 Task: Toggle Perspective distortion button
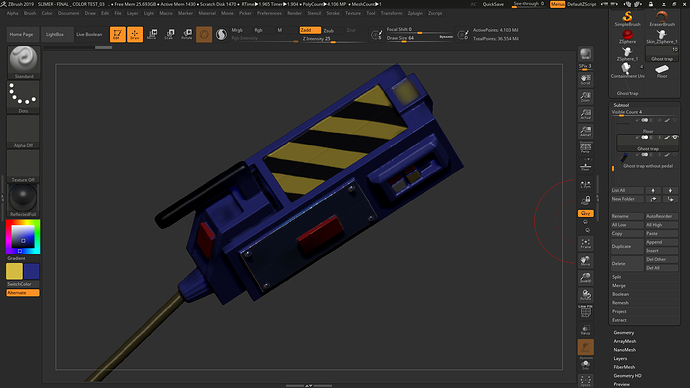pyautogui.click(x=585, y=148)
